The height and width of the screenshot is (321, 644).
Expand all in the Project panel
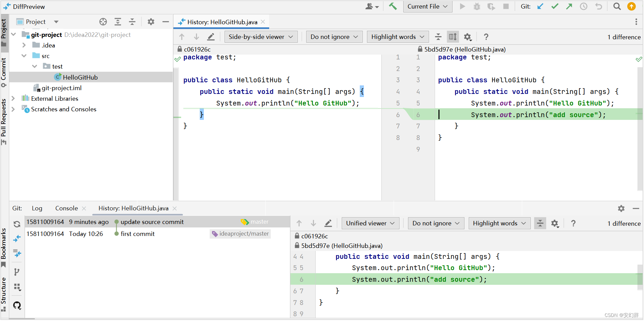click(118, 22)
